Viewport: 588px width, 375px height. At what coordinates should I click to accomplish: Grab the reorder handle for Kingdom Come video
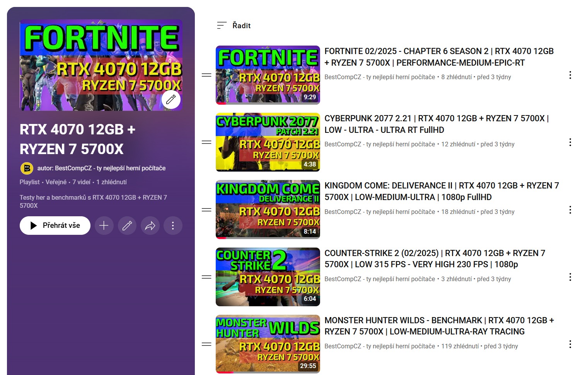[206, 210]
